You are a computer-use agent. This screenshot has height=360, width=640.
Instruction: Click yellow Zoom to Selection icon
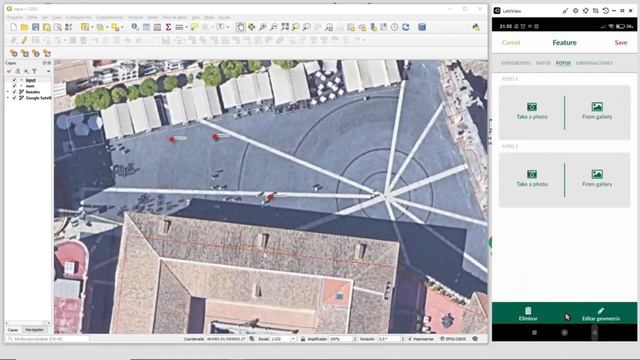(x=296, y=27)
